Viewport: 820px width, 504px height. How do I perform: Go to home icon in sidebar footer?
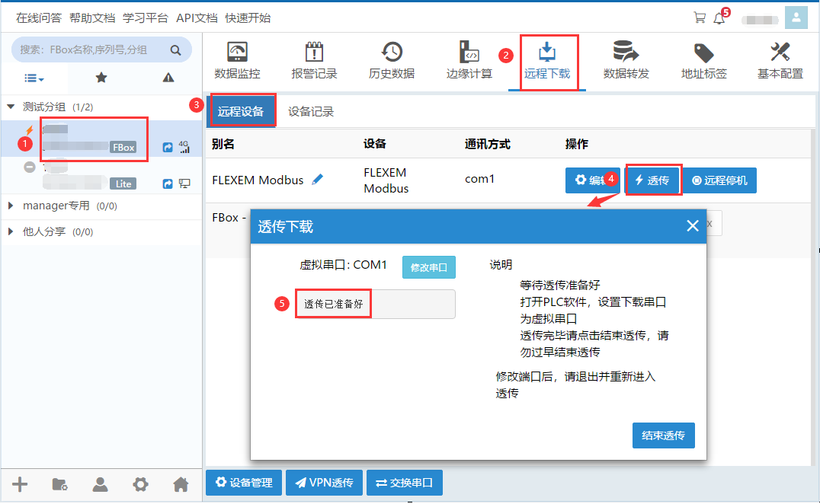click(x=181, y=484)
